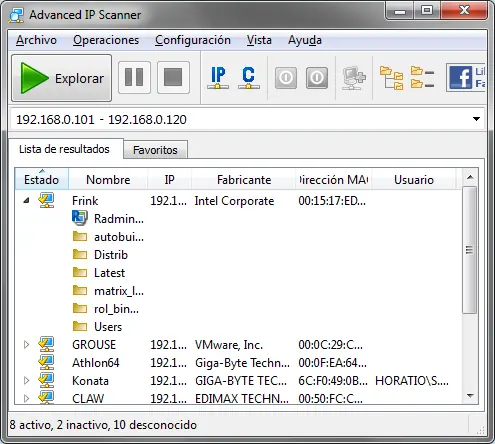Select the Latest shared folder name

click(109, 273)
